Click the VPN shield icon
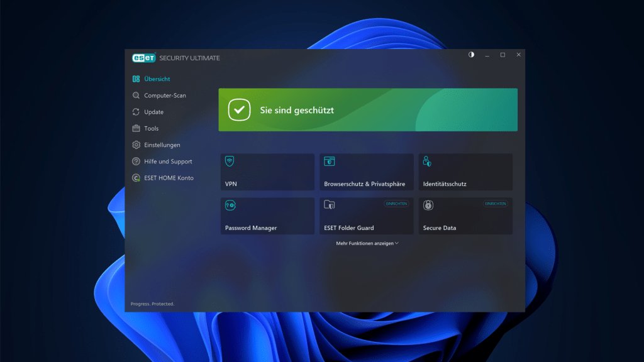Viewport: 644px width, 362px height. point(230,161)
